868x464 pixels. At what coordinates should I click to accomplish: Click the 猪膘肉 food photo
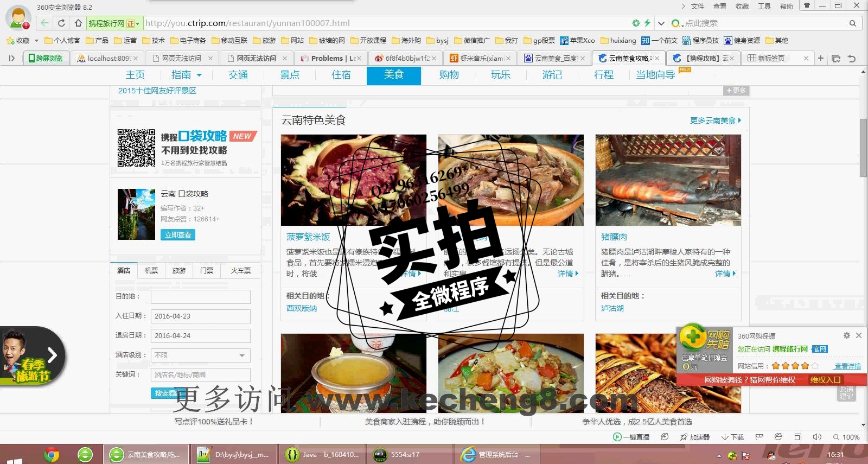pos(668,180)
